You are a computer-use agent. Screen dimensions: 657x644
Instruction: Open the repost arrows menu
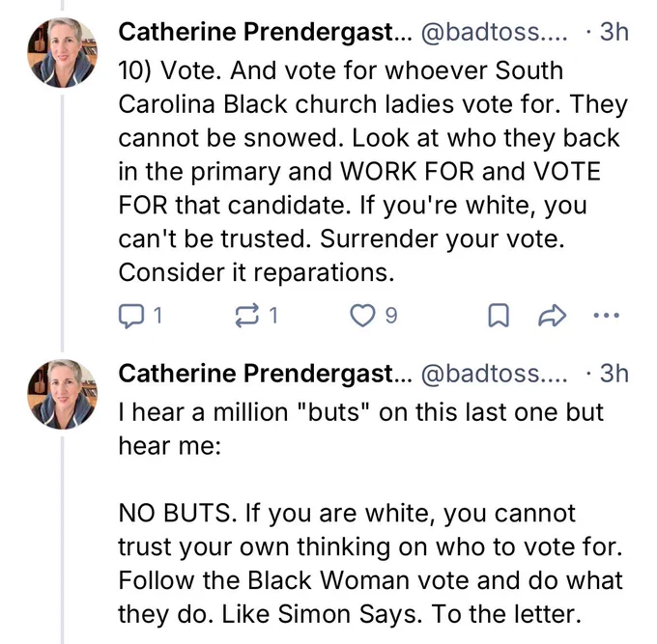[x=246, y=316]
